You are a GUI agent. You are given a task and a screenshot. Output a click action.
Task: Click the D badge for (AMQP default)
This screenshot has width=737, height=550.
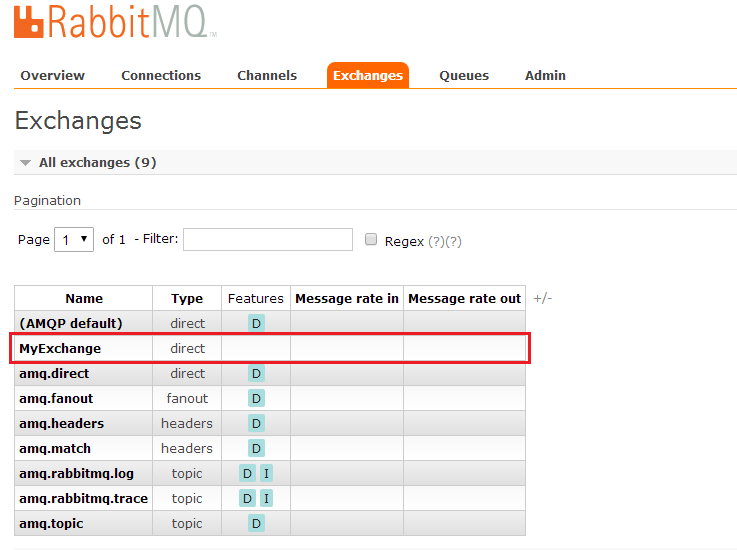(256, 323)
